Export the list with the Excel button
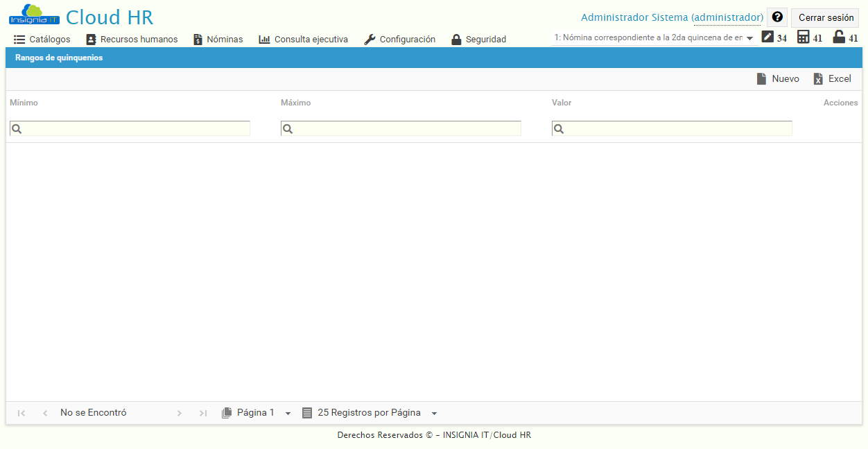This screenshot has height=449, width=868. pos(832,78)
